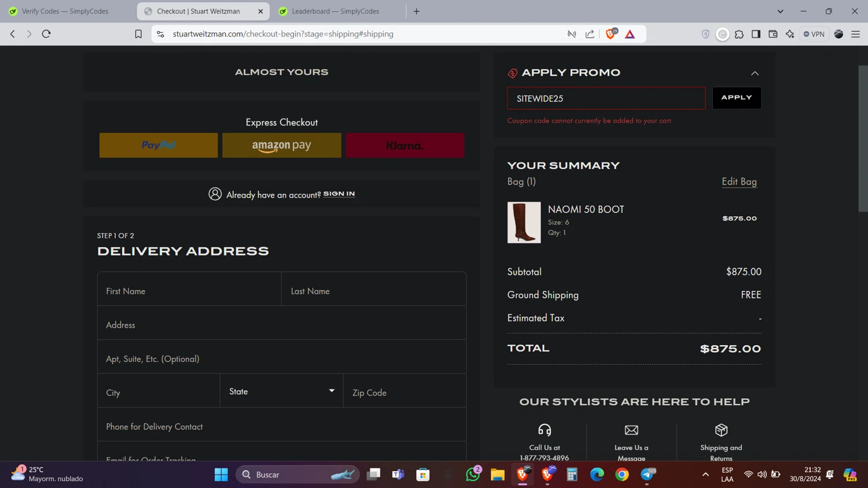Click the Sign In link
The width and height of the screenshot is (868, 488).
pos(339,194)
